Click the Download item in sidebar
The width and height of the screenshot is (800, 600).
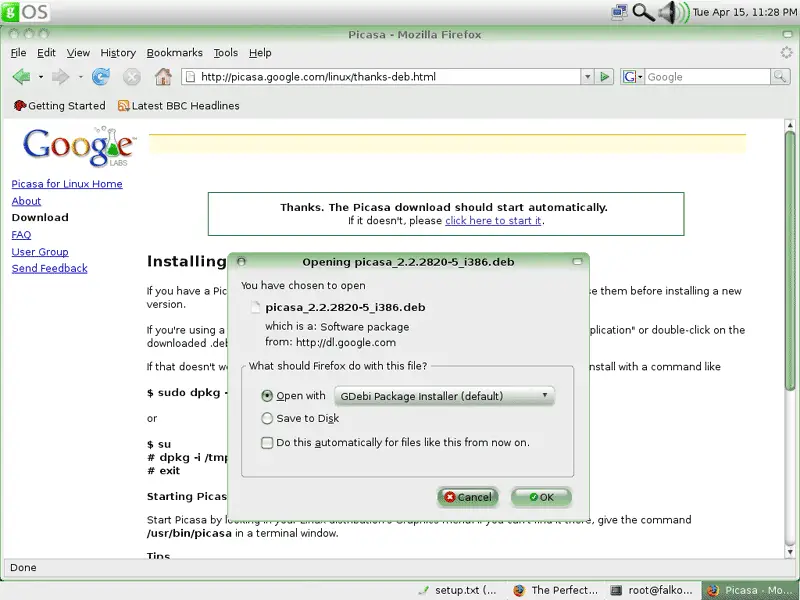[x=40, y=218]
